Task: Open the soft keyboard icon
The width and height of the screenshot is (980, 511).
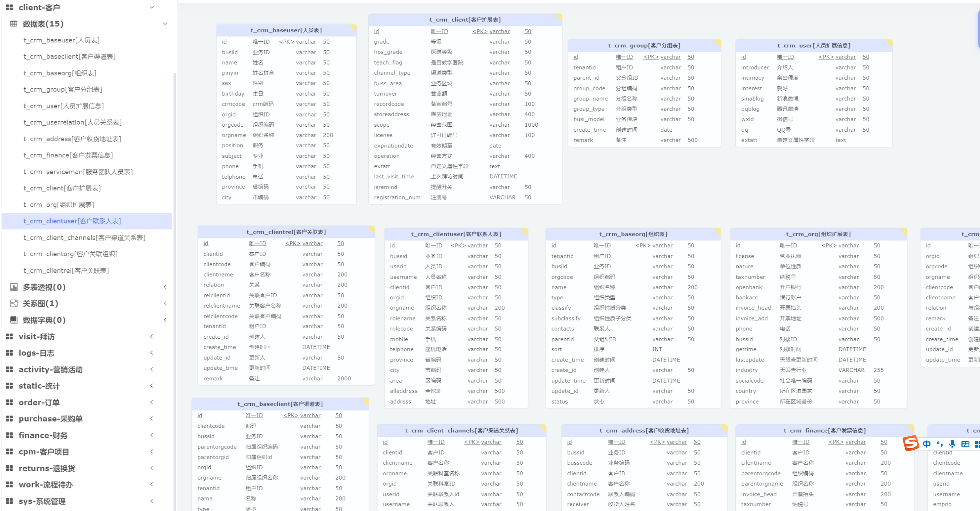Action: 965,444
